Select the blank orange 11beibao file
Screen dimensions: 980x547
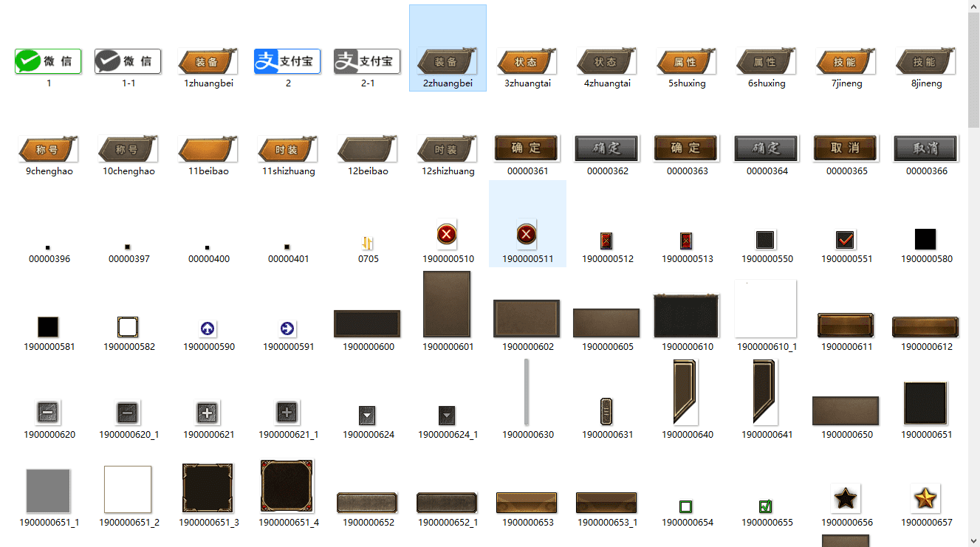pyautogui.click(x=208, y=149)
